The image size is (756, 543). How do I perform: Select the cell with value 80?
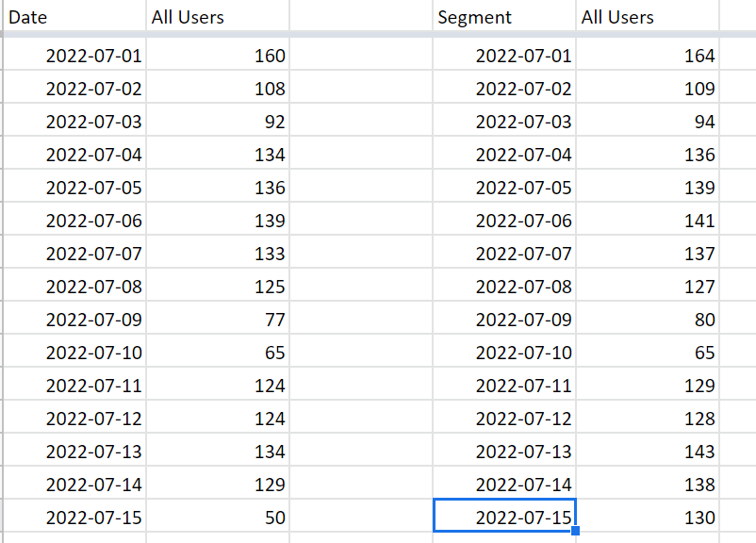tap(648, 319)
